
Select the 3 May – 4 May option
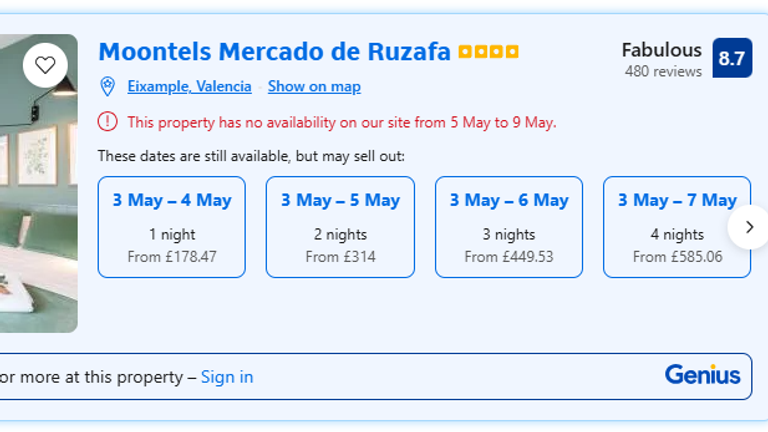(171, 227)
